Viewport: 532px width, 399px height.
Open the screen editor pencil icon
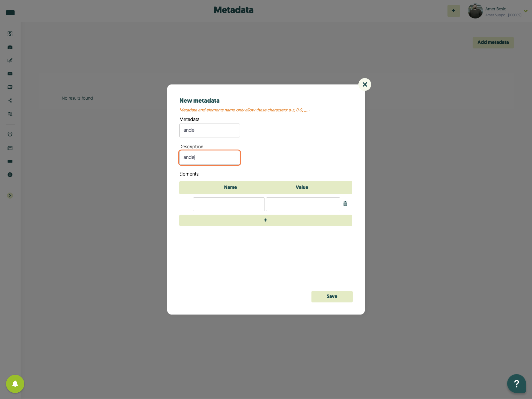click(x=10, y=61)
